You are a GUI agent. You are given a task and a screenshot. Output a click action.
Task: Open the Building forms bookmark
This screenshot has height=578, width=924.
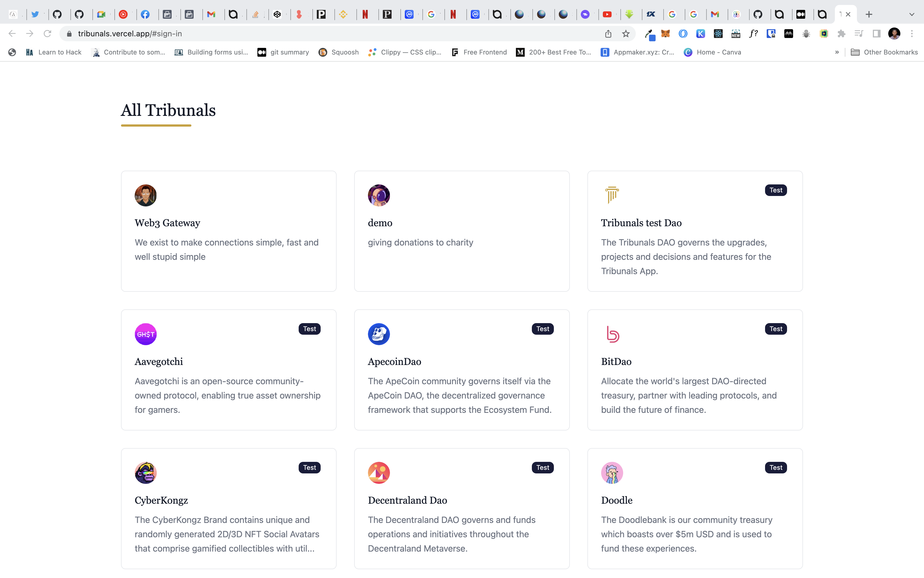pyautogui.click(x=211, y=52)
